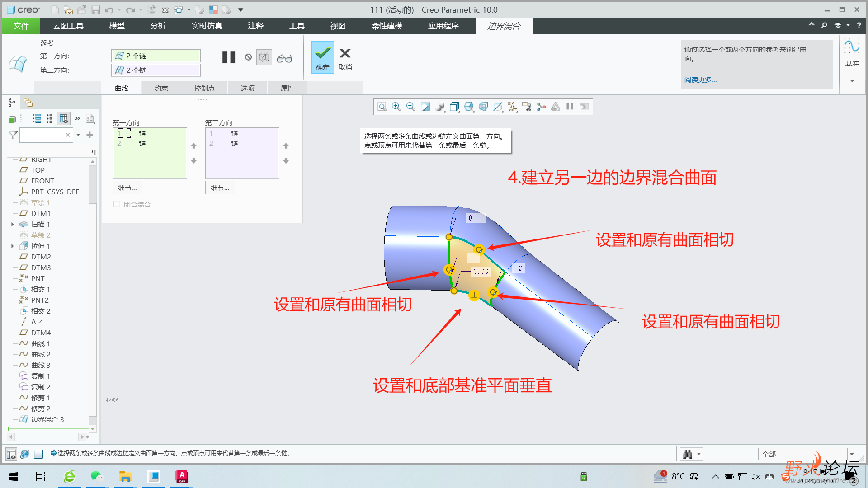Viewport: 868px width, 488px height.
Task: Expand the 拉伸 1 tree node
Action: pos(13,246)
